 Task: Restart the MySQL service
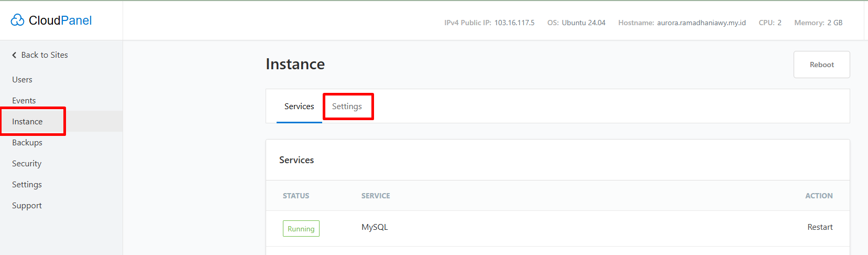(820, 227)
